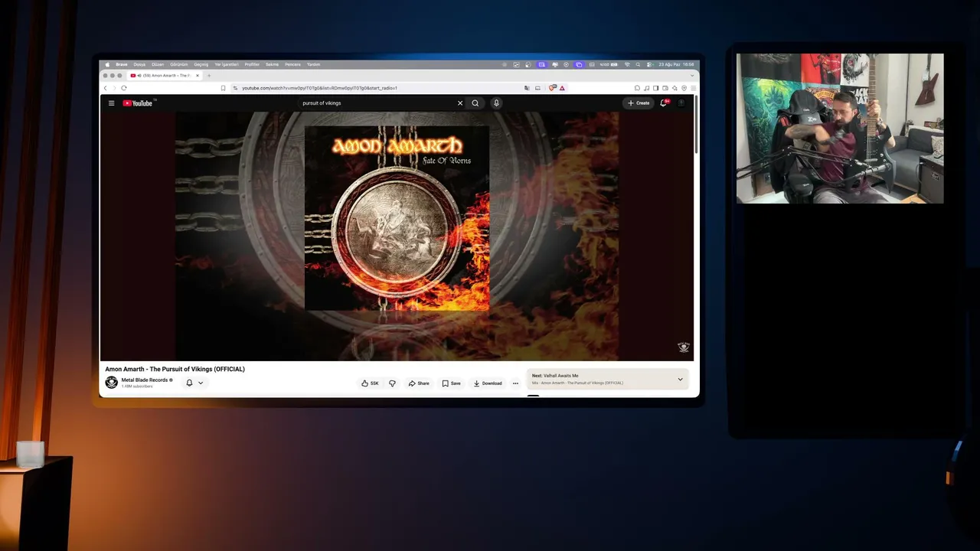Open the Brave Wallet icon
Screen dimensions: 980x551
(665, 88)
